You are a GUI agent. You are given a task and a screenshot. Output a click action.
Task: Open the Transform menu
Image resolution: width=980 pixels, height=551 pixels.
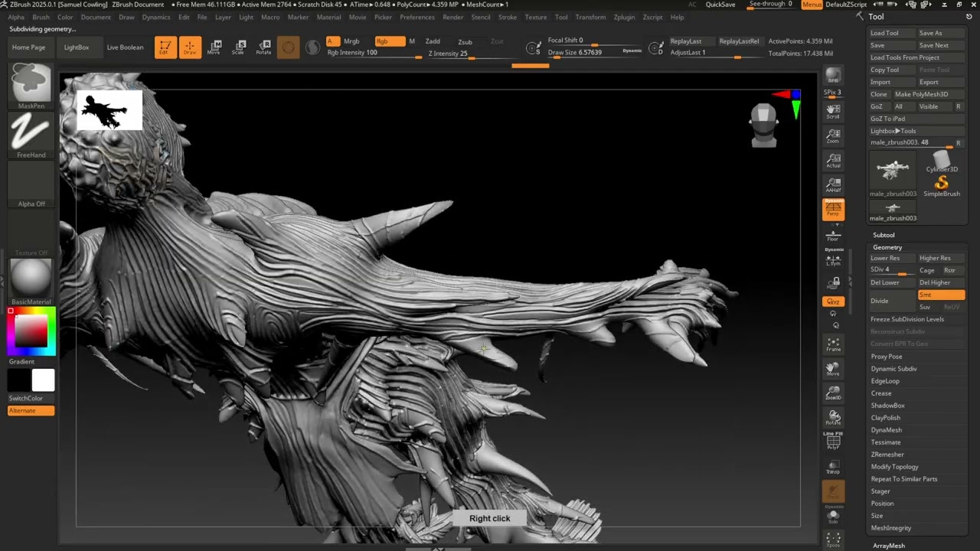[590, 17]
